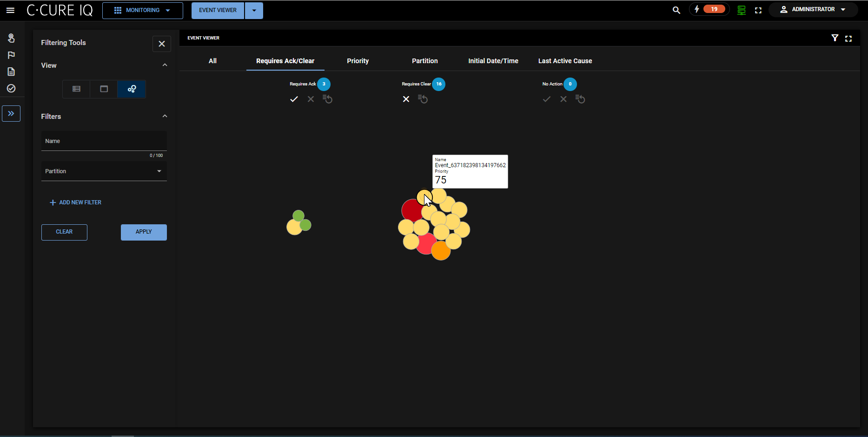Click the filter funnel icon in Event Viewer
Viewport: 868px width, 437px height.
click(835, 38)
